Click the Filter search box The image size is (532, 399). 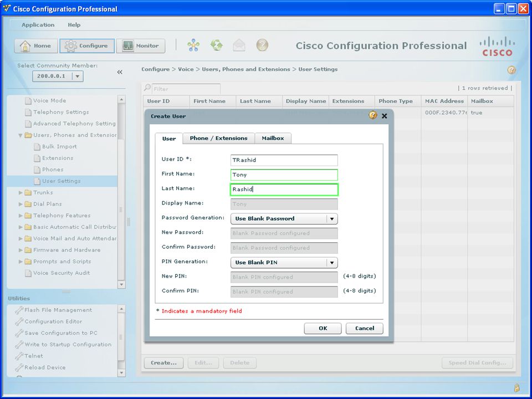pos(186,89)
